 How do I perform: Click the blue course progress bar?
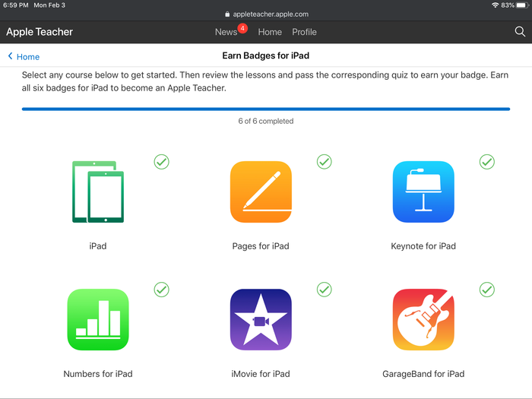click(265, 109)
